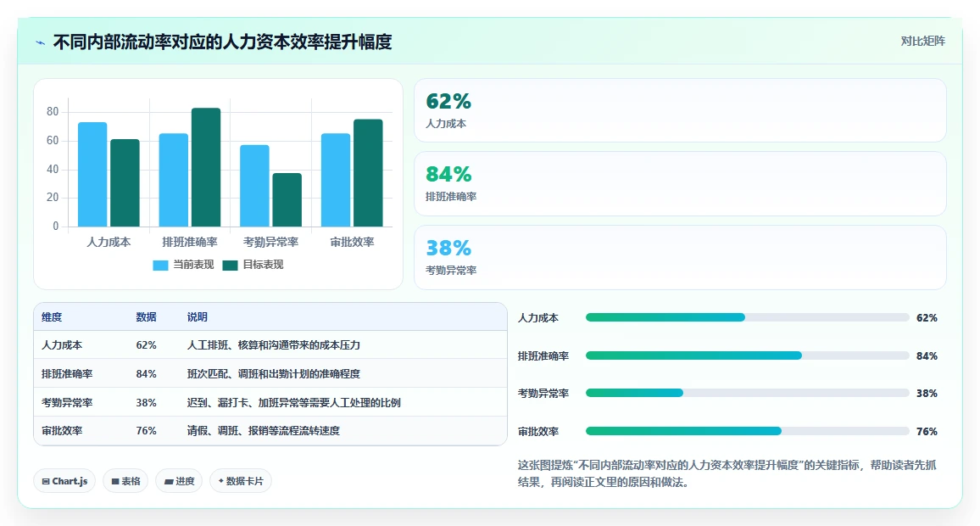Image resolution: width=980 pixels, height=526 pixels.
Task: Click the 数据卡片 tag chip
Action: pyautogui.click(x=241, y=481)
